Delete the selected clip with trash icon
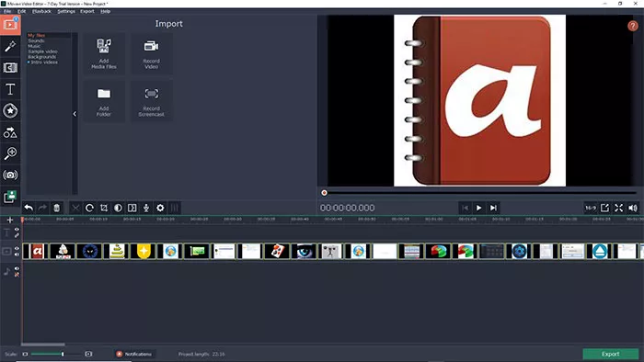The height and width of the screenshot is (362, 644). tap(57, 208)
